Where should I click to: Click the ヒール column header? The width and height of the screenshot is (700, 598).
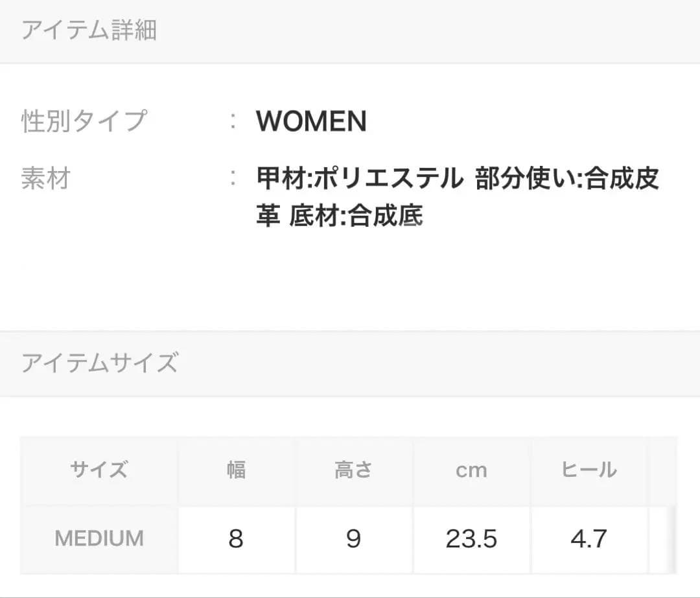click(x=589, y=470)
